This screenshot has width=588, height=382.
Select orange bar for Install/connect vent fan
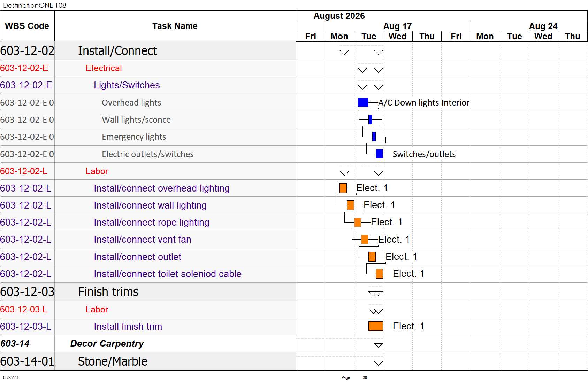365,239
